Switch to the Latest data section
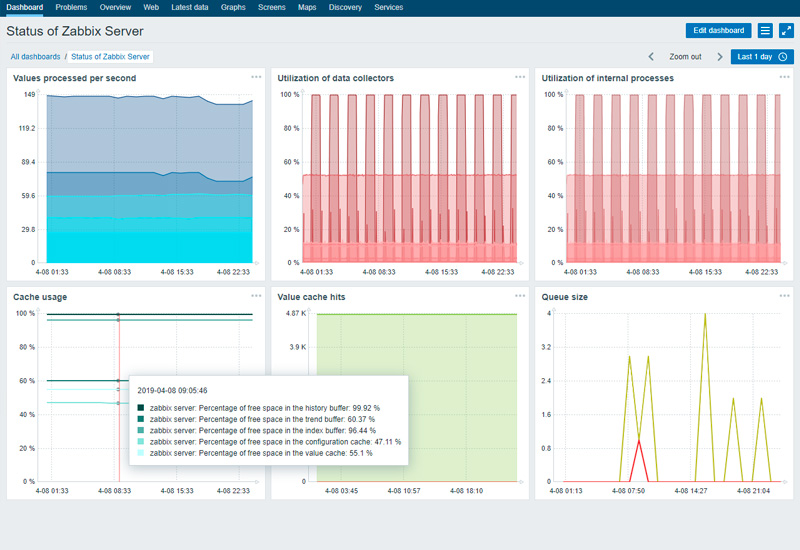800x550 pixels. click(x=190, y=7)
